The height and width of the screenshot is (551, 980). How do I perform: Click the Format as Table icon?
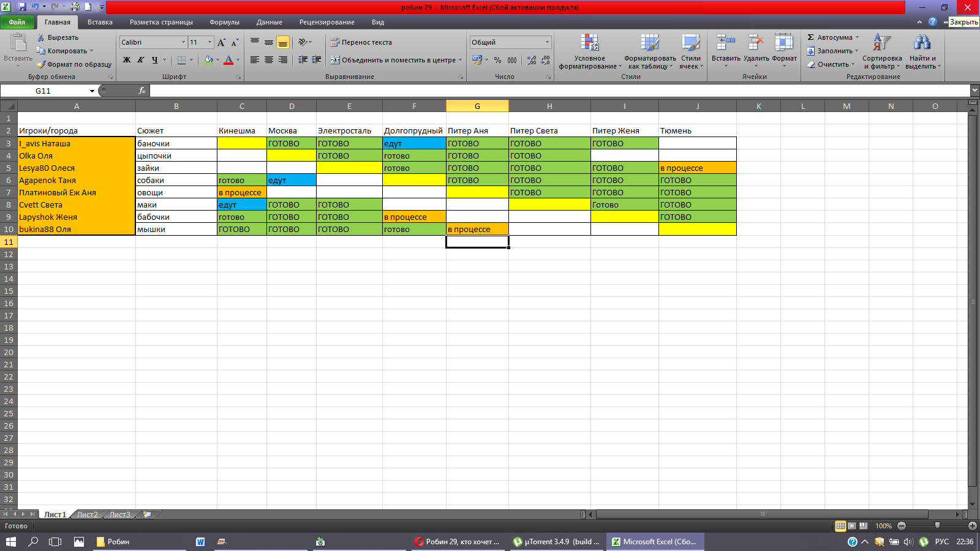click(649, 43)
